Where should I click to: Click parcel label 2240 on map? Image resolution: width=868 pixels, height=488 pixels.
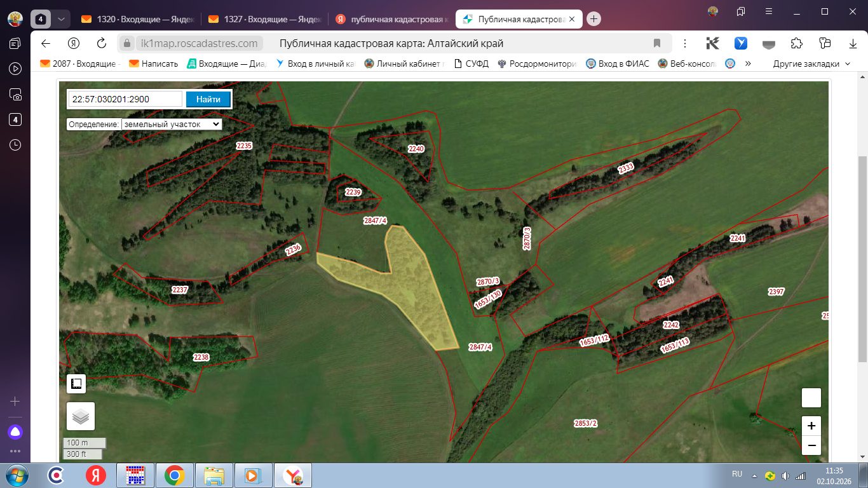(416, 149)
